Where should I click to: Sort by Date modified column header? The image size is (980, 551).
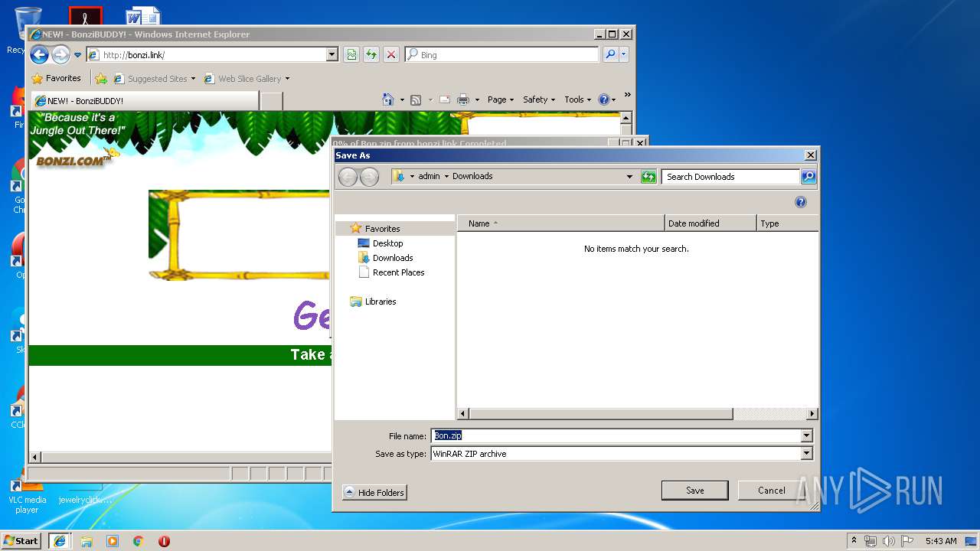click(710, 223)
